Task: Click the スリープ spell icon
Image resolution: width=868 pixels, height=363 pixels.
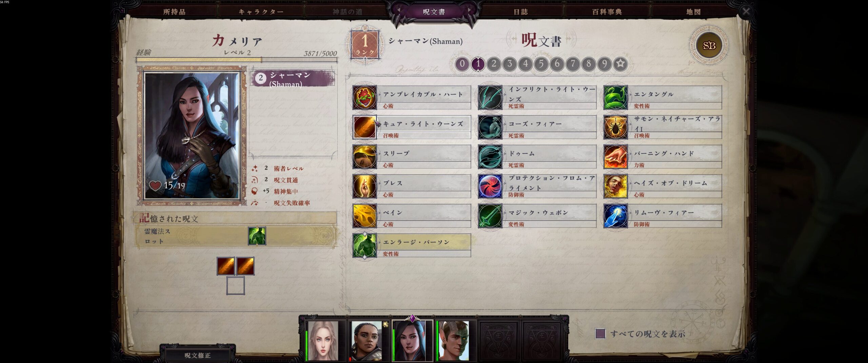Action: (364, 157)
